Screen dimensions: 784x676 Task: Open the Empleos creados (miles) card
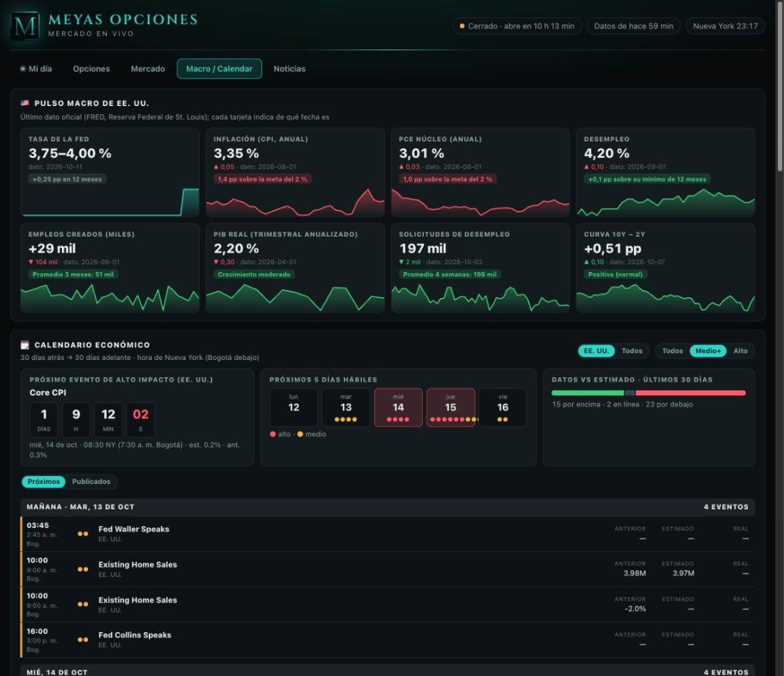[110, 267]
